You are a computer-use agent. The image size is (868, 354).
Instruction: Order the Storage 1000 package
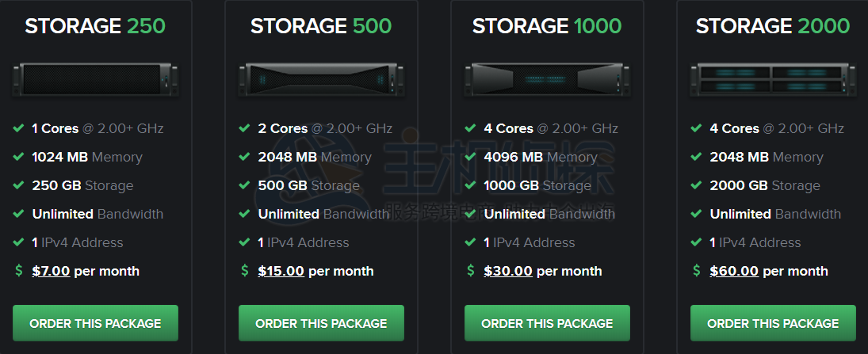coord(547,323)
